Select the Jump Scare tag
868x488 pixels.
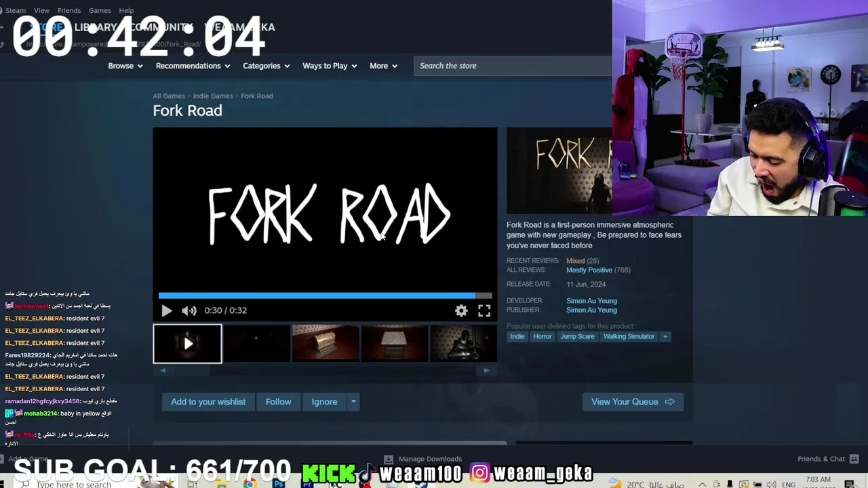point(577,336)
